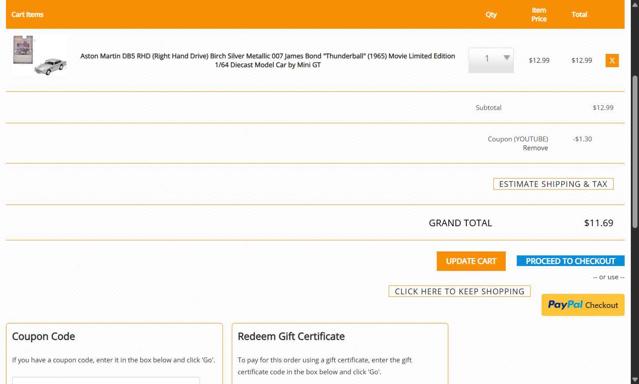Screen dimensions: 639x384
Task: Click the Qty column header
Action: tap(491, 14)
